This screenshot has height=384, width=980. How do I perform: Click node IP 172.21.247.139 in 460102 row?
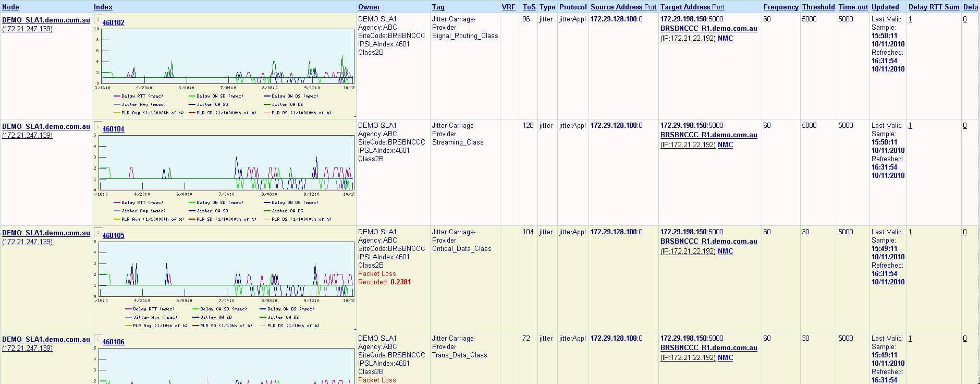tap(28, 29)
